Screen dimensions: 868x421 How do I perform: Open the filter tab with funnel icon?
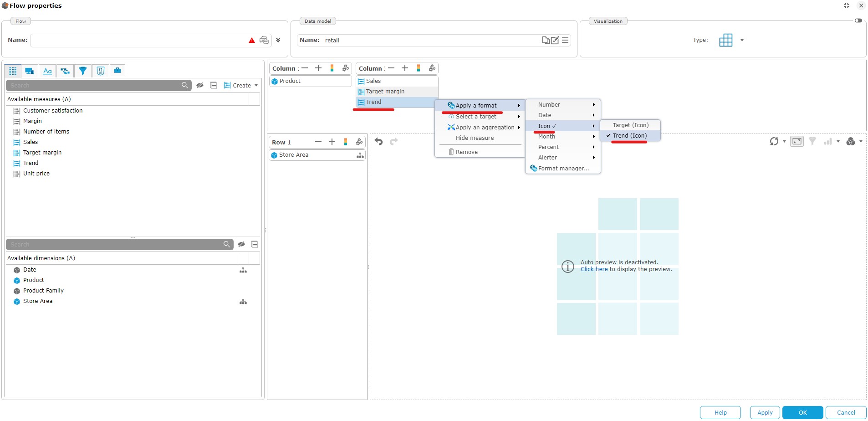click(x=82, y=71)
